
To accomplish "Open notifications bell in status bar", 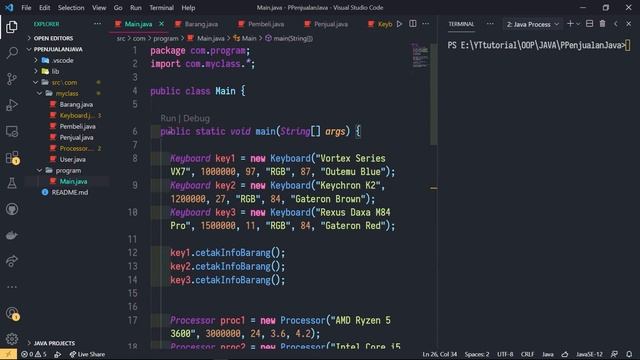I will click(x=629, y=354).
